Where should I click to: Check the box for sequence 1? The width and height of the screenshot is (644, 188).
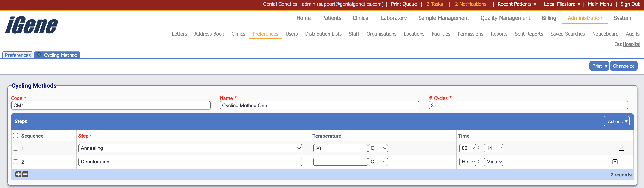[15, 148]
